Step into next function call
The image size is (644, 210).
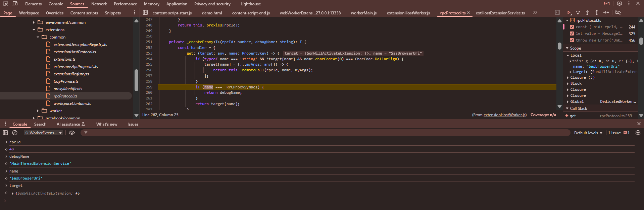(x=587, y=13)
